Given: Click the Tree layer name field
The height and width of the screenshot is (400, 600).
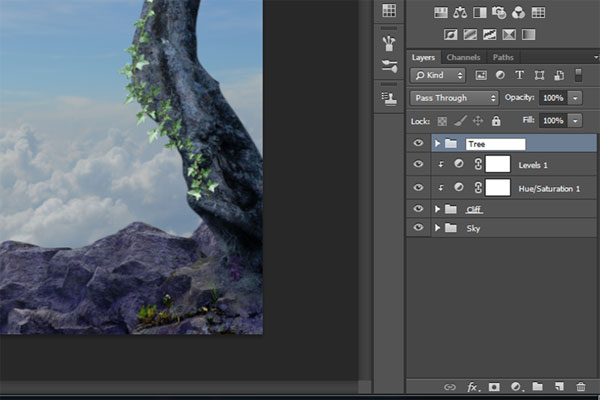Looking at the screenshot, I should coord(495,144).
